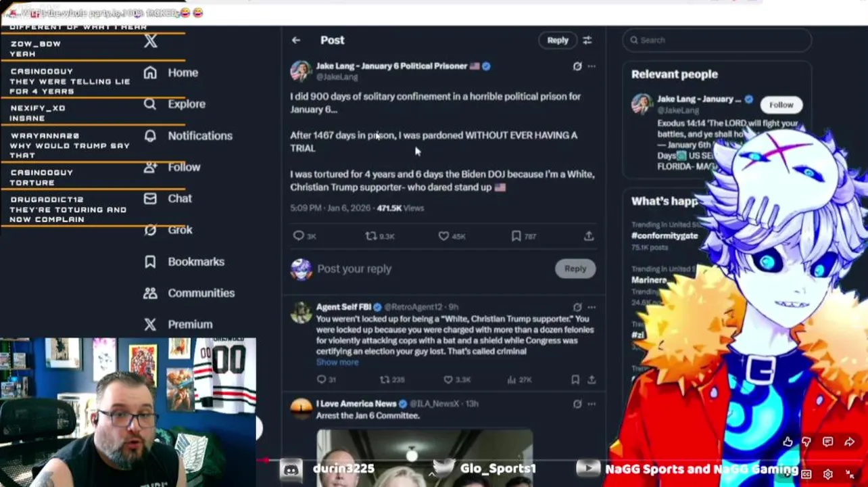Open reply sort filter icon
The image size is (868, 487).
(x=587, y=40)
